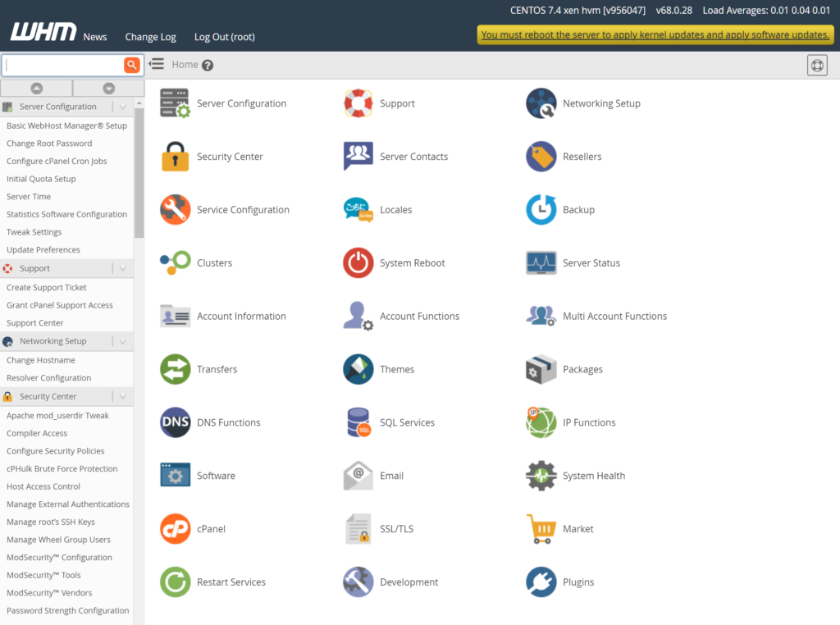Click the SQL Services database icon
Image resolution: width=840 pixels, height=625 pixels.
(358, 422)
